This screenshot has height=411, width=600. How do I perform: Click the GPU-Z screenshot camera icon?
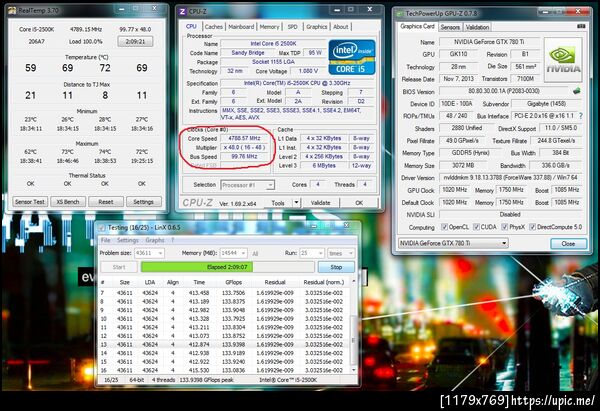click(581, 26)
